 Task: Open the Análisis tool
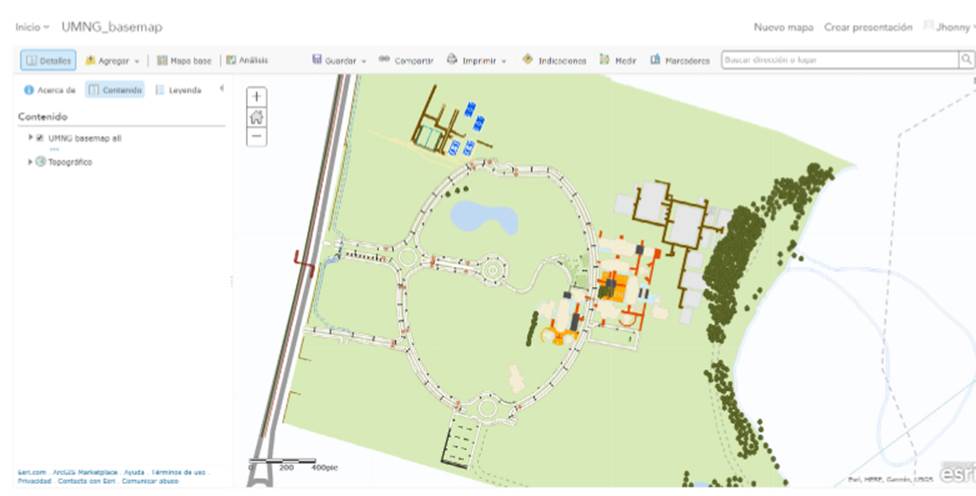tap(247, 60)
